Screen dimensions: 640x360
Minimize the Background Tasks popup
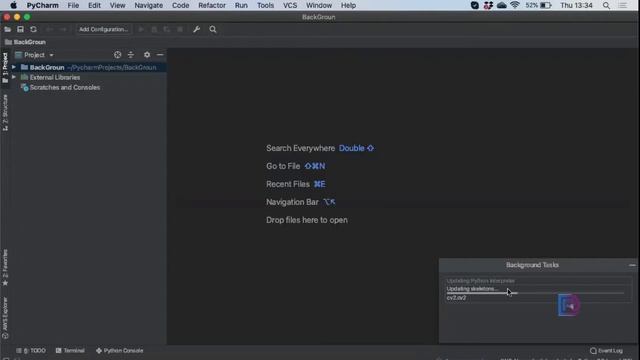pyautogui.click(x=632, y=265)
